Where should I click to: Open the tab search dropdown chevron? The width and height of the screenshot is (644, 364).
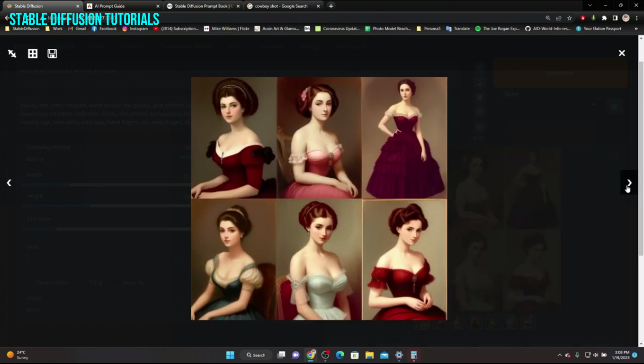(590, 5)
